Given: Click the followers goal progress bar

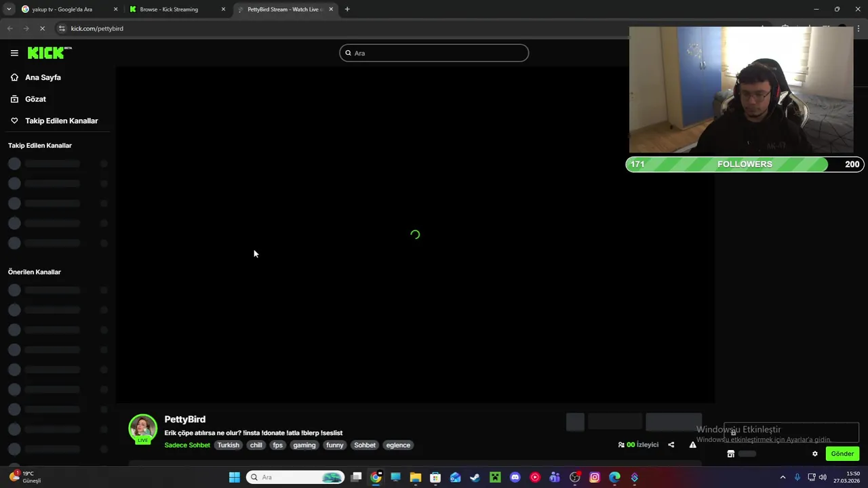Looking at the screenshot, I should (745, 164).
